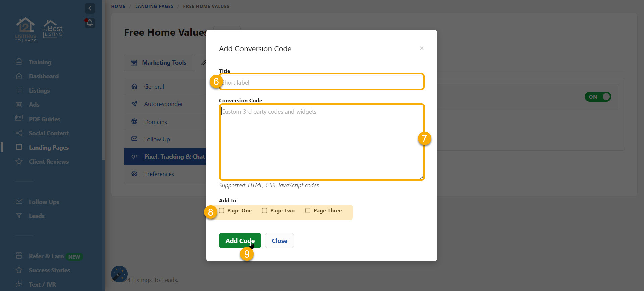Click the Close button in the dialog
Image resolution: width=644 pixels, height=291 pixels.
[x=279, y=241]
